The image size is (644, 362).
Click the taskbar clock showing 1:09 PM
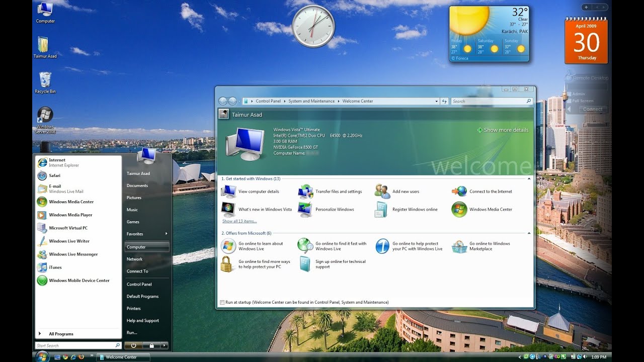599,357
